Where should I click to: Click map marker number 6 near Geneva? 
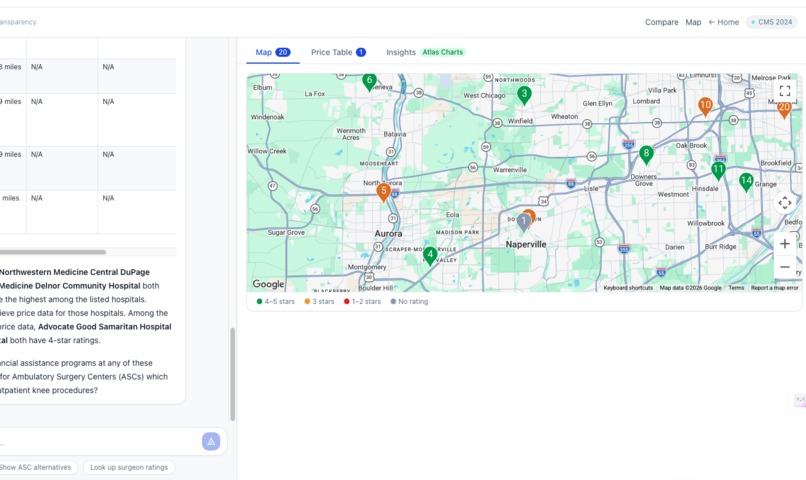coord(369,81)
